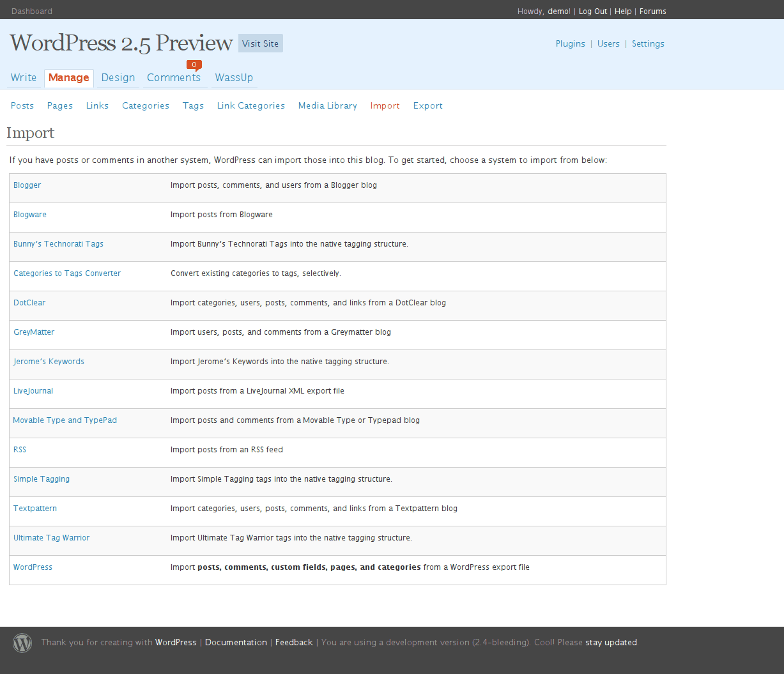Choose Bunny's Technorati Tags importer
Viewport: 784px width, 674px height.
(x=58, y=244)
